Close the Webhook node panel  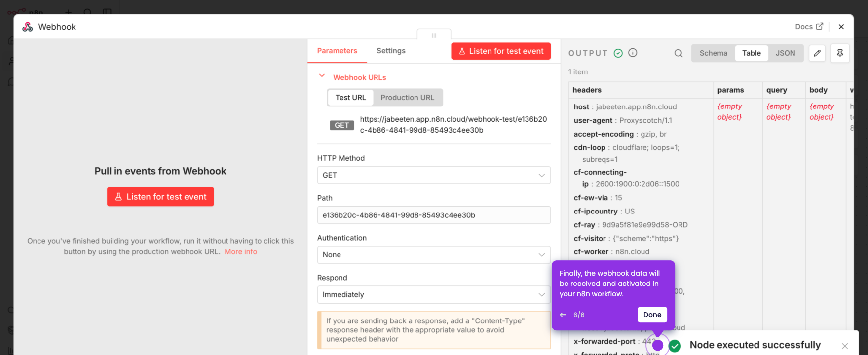[x=841, y=27]
